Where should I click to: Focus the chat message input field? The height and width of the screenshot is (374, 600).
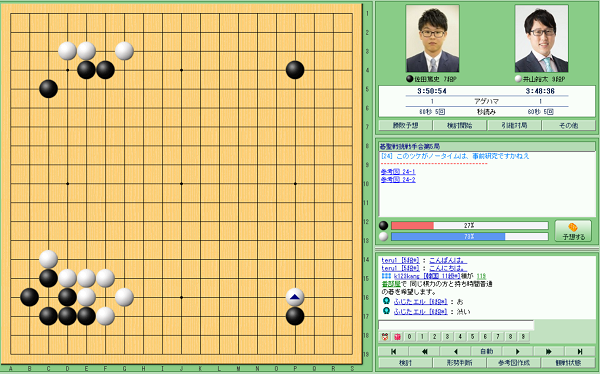click(x=456, y=325)
